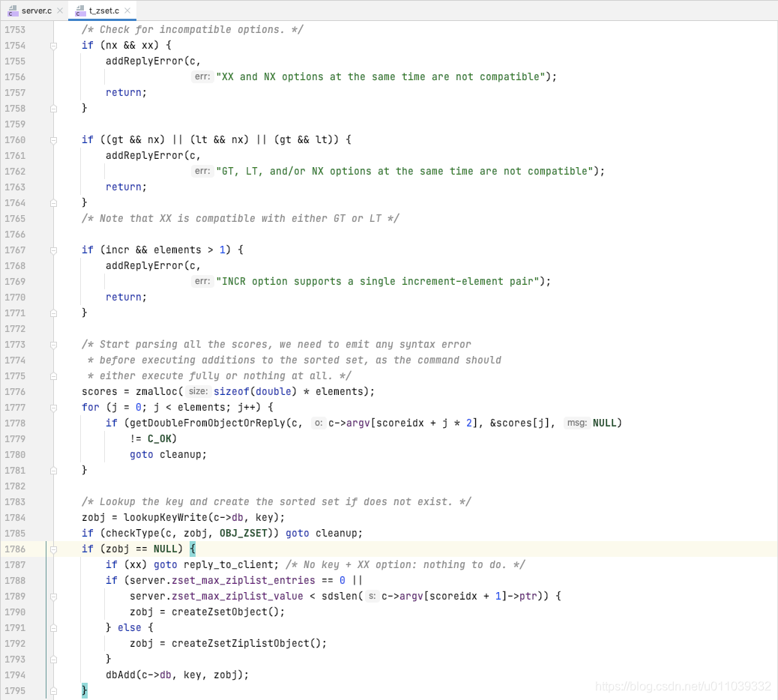Click the 'o:' parameter hint on line 1778
Viewport: 778px width, 700px height.
(x=319, y=423)
